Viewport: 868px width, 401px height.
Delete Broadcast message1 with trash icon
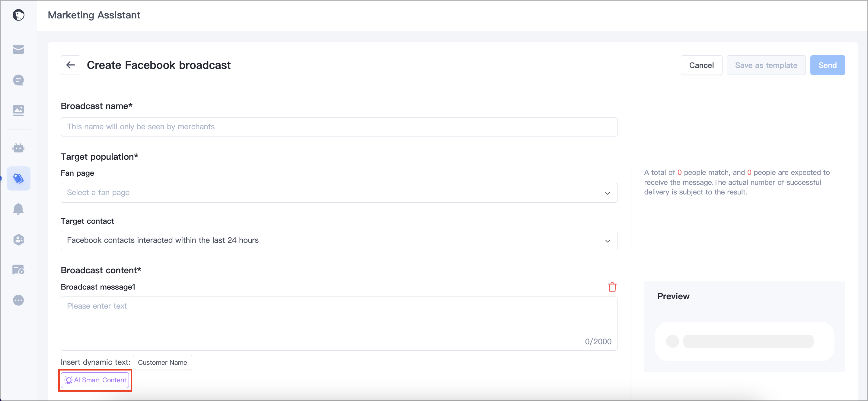tap(612, 287)
